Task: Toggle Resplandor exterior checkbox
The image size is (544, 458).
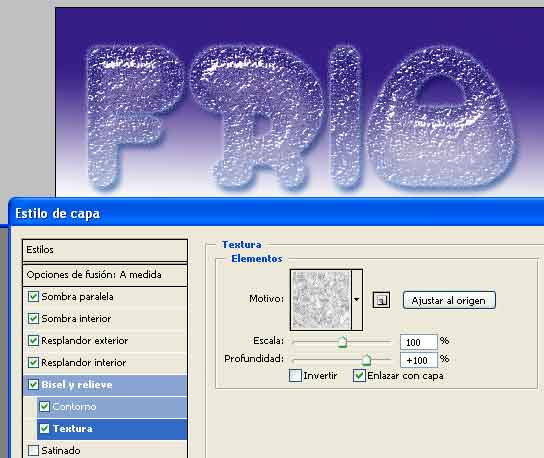Action: point(33,340)
